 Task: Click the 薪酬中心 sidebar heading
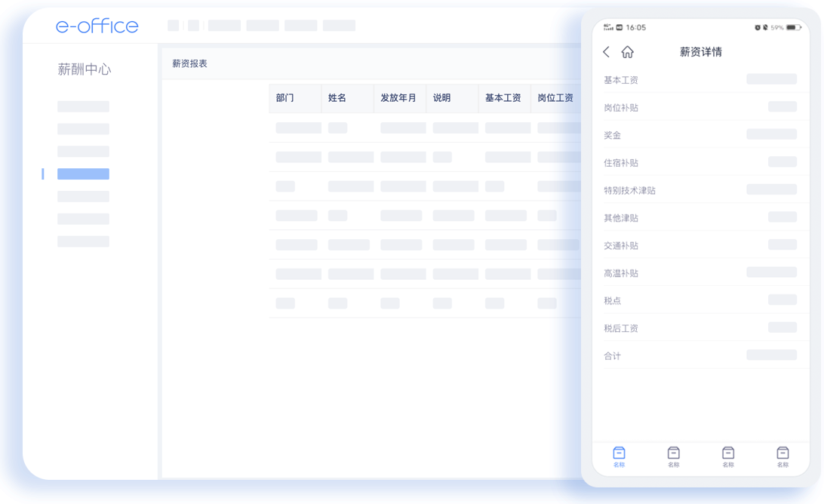pyautogui.click(x=84, y=69)
